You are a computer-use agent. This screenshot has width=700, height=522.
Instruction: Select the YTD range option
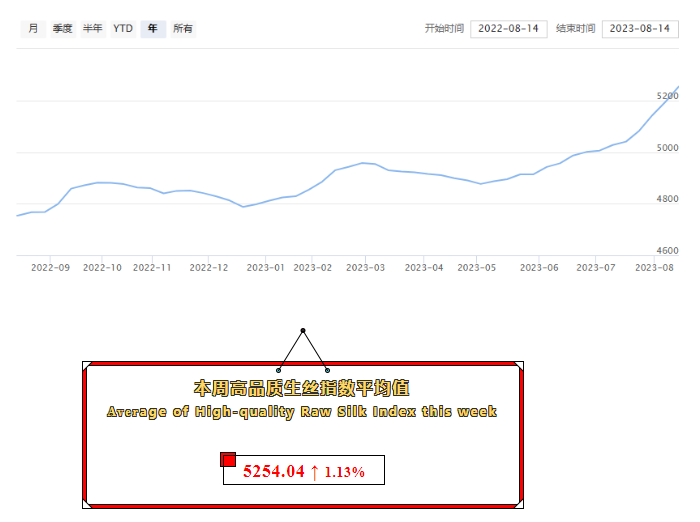click(123, 29)
